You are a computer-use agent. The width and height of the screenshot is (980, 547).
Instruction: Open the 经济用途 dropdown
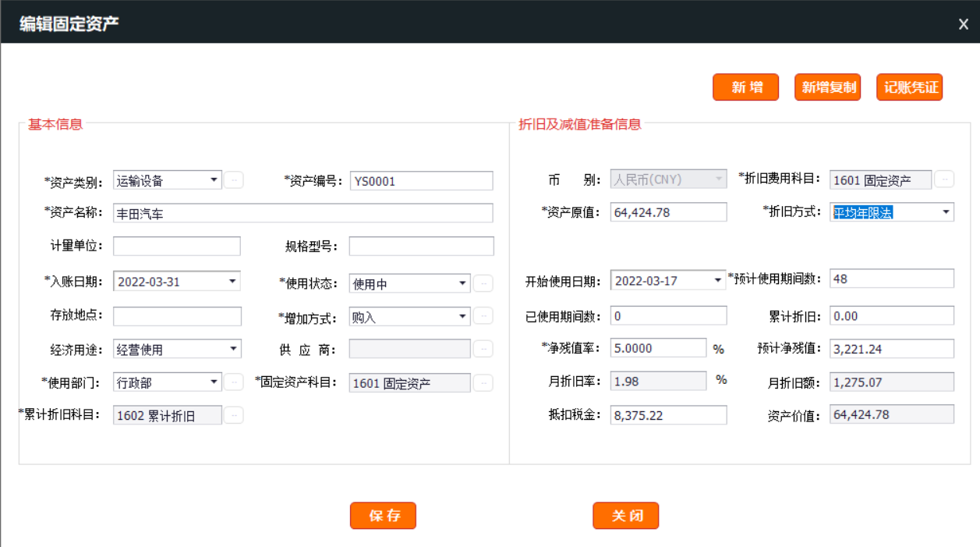[233, 349]
